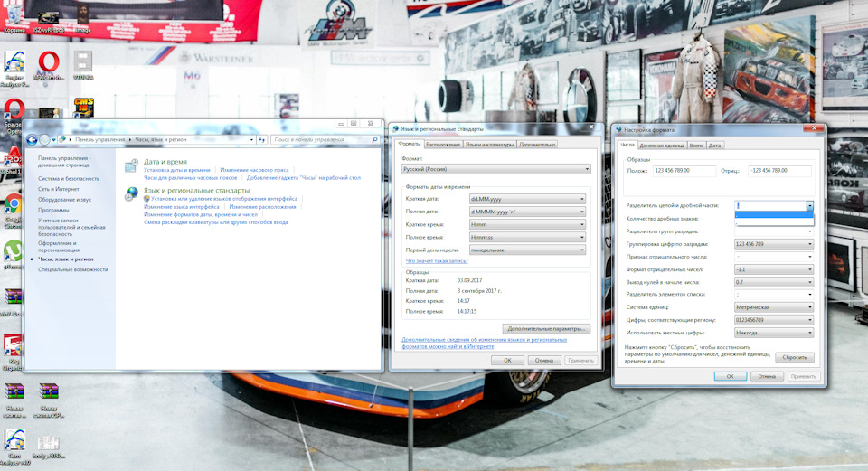Open the Дополнительные сведения об изменении языков link
Viewport: 868px width, 471px height.
point(484,344)
